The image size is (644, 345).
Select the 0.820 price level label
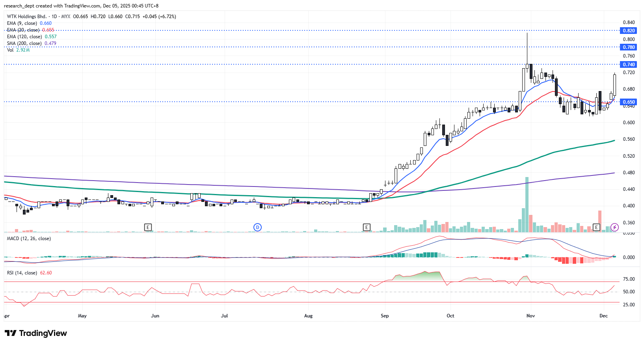coord(628,30)
